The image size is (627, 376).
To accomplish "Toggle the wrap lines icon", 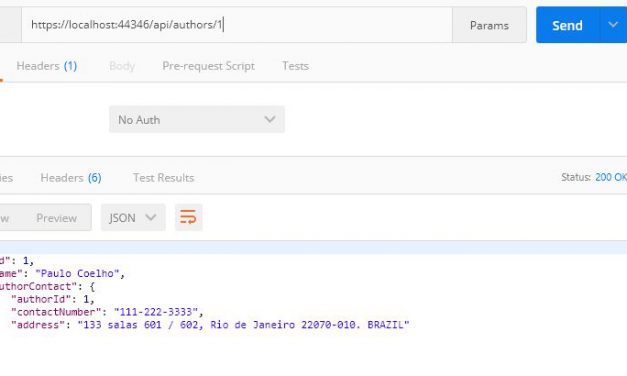I will [188, 217].
